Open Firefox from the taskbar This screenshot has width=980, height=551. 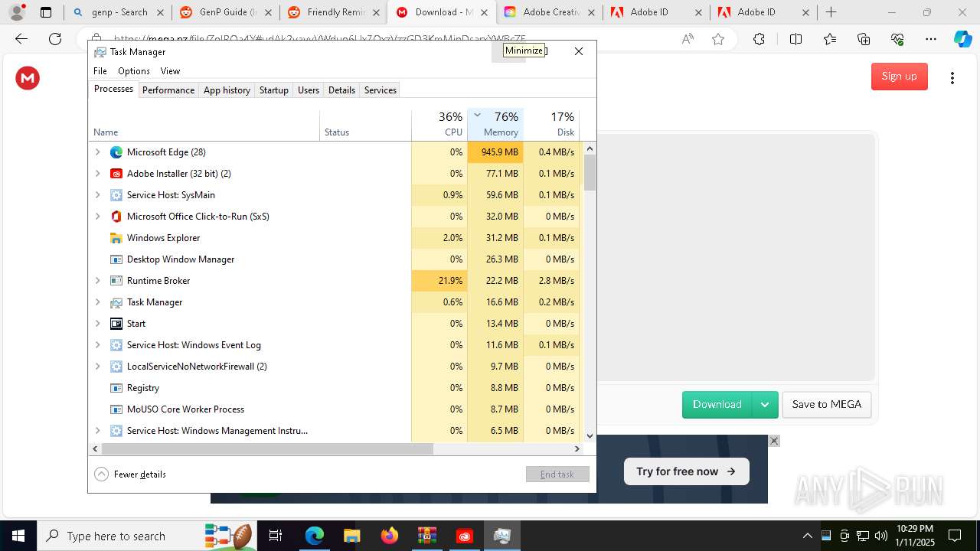pyautogui.click(x=389, y=536)
